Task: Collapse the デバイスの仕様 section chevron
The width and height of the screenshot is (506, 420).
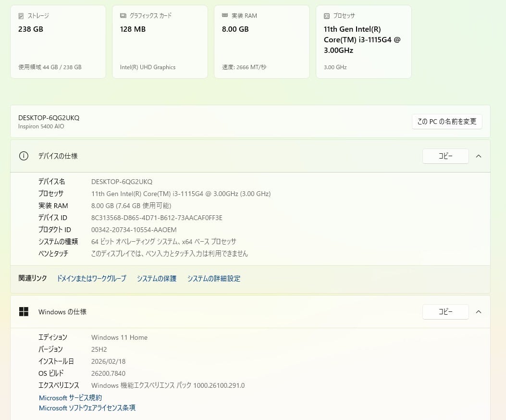Action: [479, 156]
